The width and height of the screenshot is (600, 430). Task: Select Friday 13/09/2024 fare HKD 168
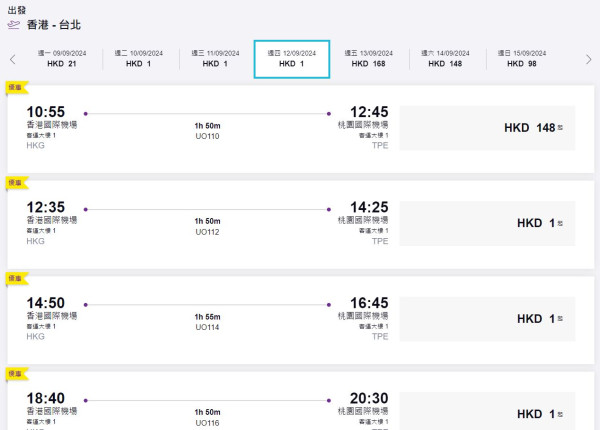click(368, 58)
